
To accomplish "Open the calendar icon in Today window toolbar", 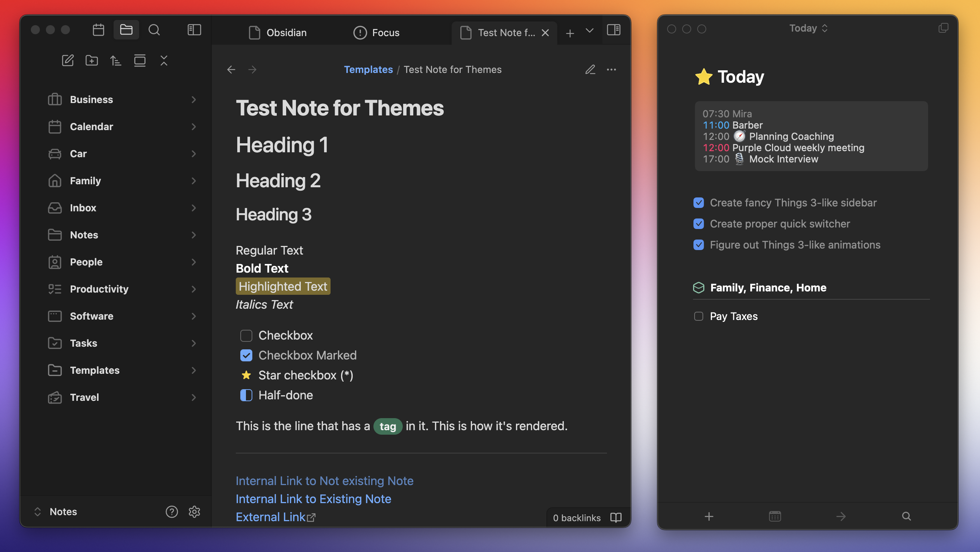I will [x=775, y=516].
